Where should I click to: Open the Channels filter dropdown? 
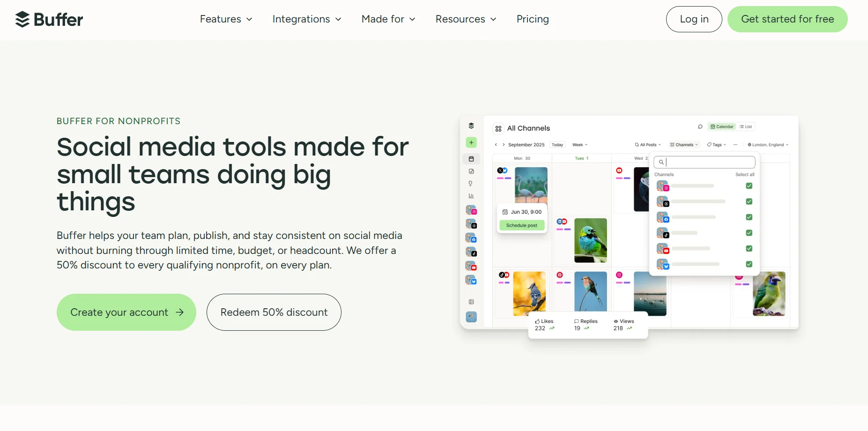[684, 145]
